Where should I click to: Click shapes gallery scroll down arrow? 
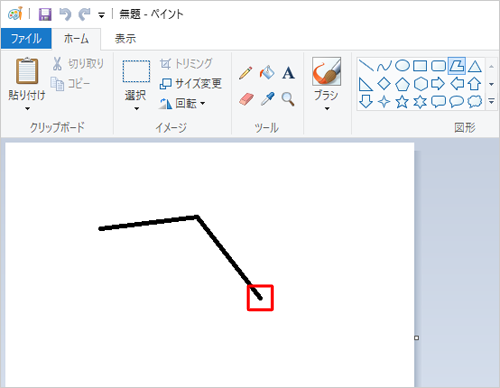(x=492, y=84)
